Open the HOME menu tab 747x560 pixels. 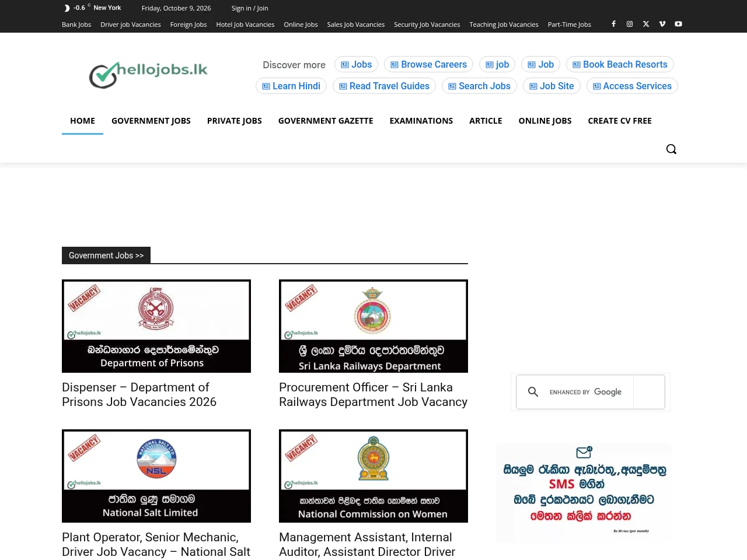coord(82,121)
